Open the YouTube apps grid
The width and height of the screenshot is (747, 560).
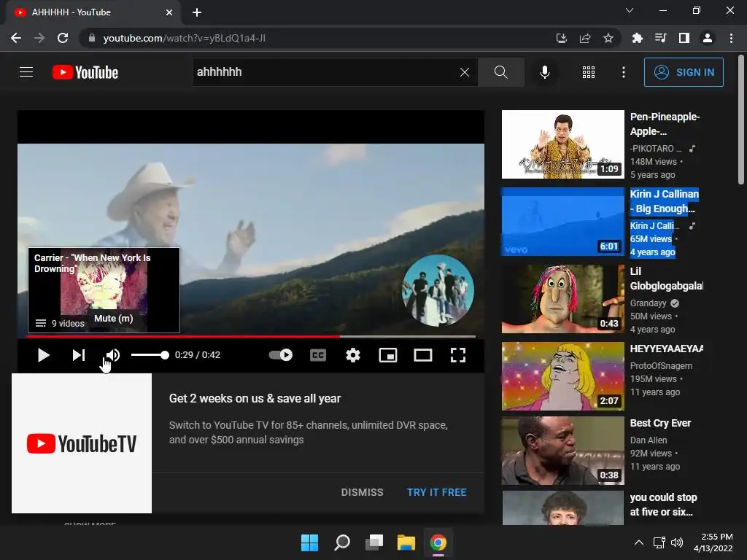tap(589, 72)
